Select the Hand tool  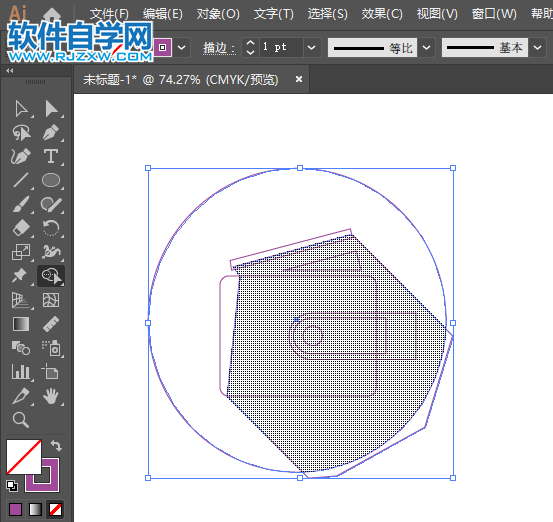click(x=51, y=396)
